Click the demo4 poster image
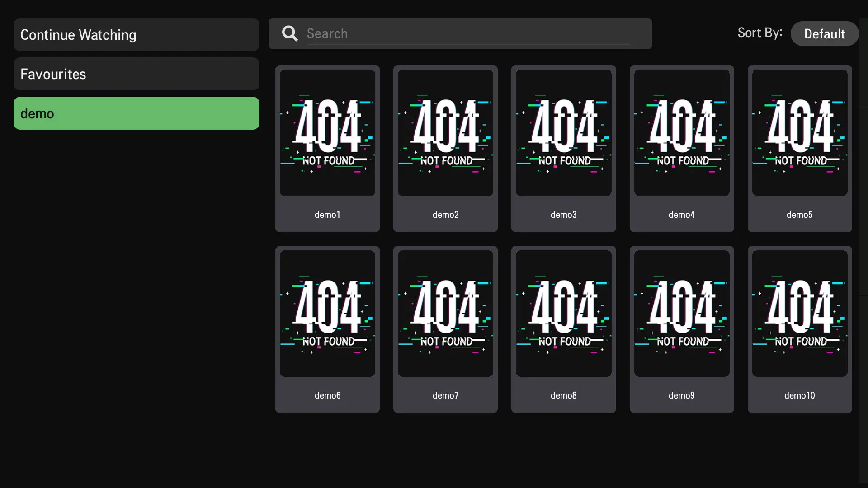Image resolution: width=868 pixels, height=488 pixels. [x=682, y=133]
